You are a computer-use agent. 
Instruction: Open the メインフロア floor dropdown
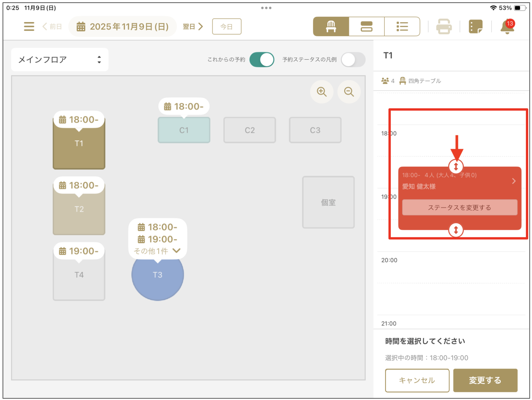point(60,60)
